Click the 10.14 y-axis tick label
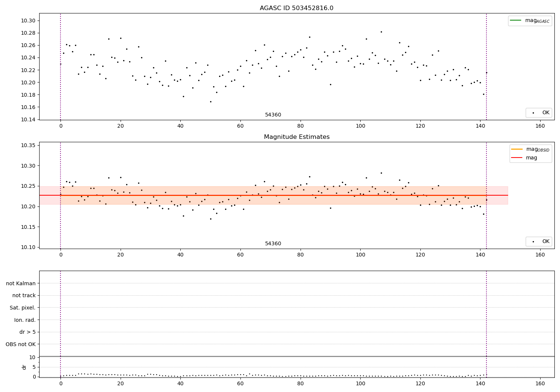 pyautogui.click(x=28, y=119)
